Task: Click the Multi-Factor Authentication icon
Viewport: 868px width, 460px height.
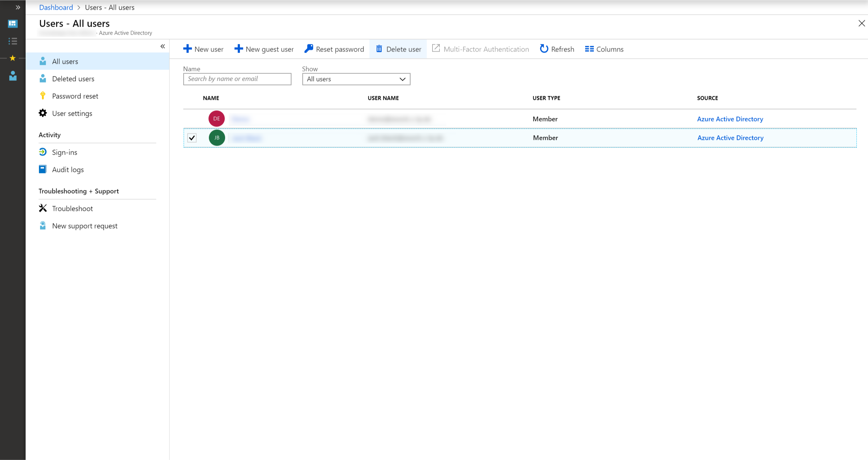Action: (x=435, y=49)
